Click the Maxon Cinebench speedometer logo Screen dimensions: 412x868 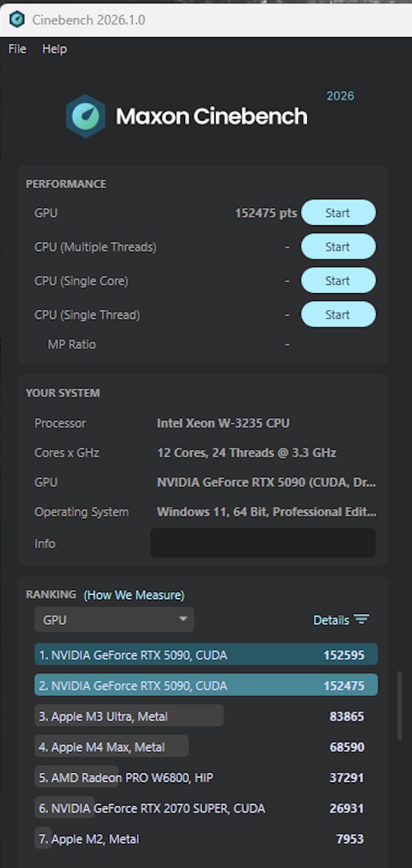(x=86, y=116)
